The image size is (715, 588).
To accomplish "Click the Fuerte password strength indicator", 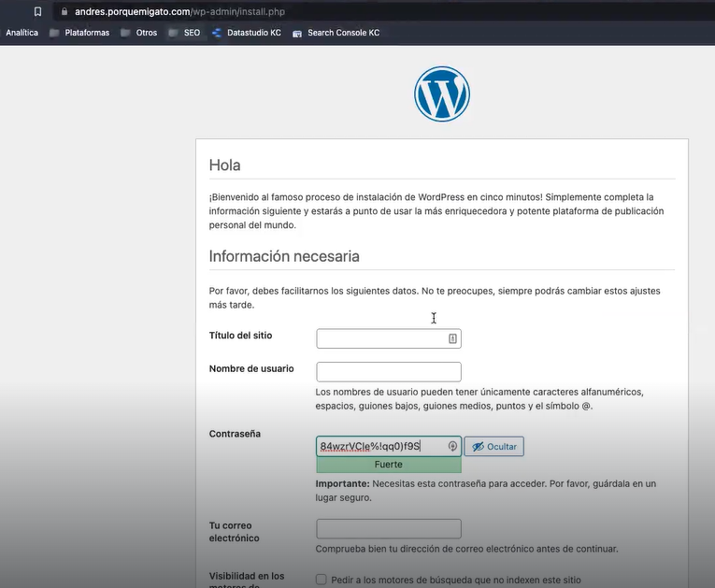I will [389, 465].
